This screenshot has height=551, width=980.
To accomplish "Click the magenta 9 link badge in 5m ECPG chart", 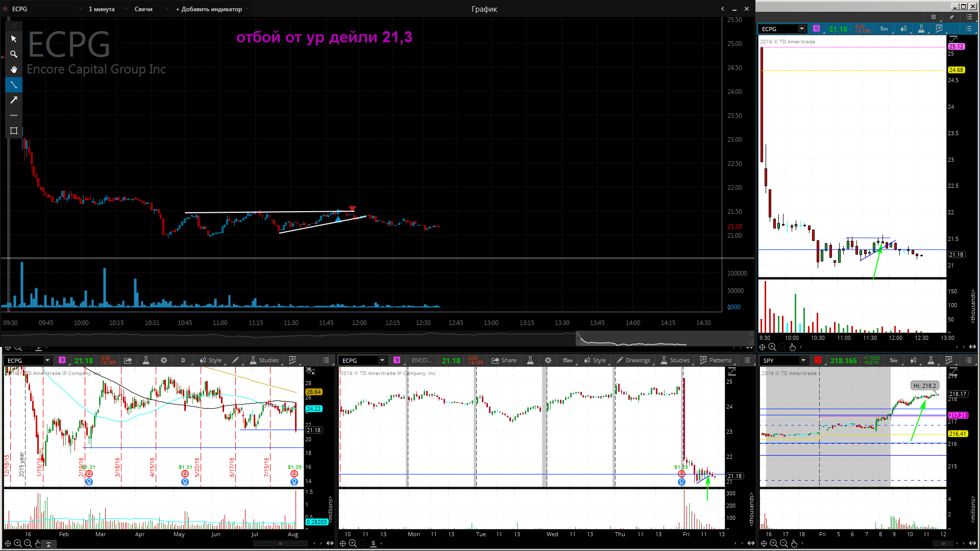I will pos(817,29).
